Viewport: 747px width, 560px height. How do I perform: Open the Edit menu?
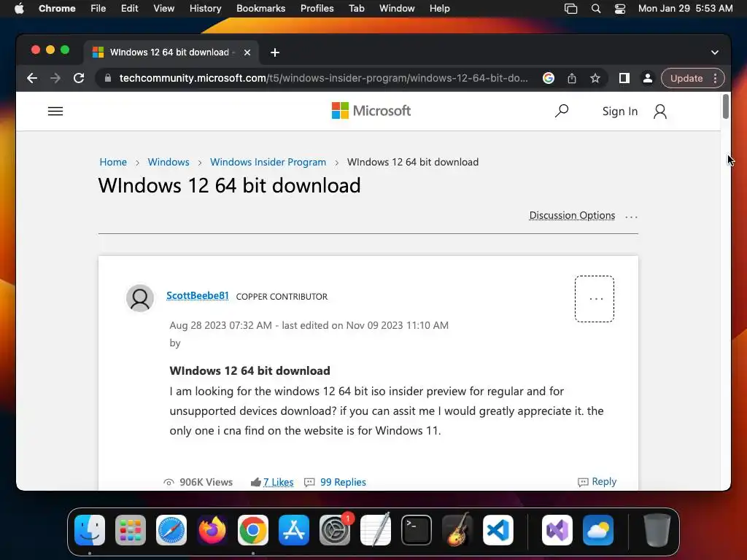pos(129,9)
